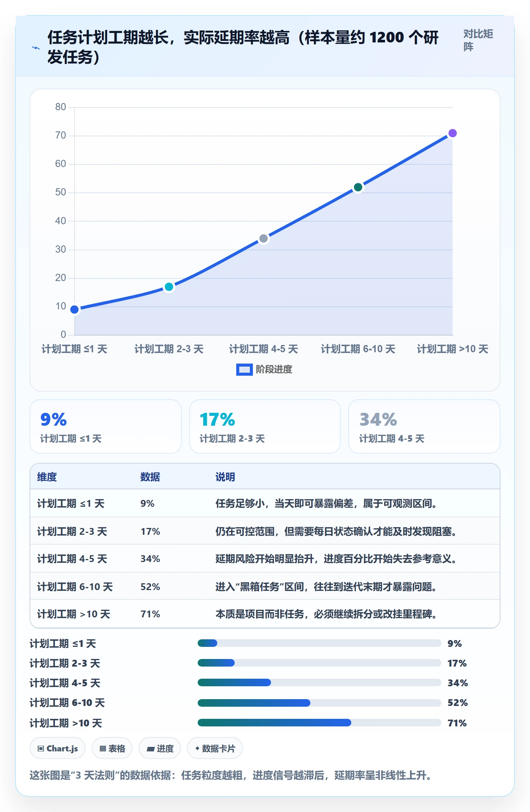Toggle the 阶段进度 legend swatch

244,369
